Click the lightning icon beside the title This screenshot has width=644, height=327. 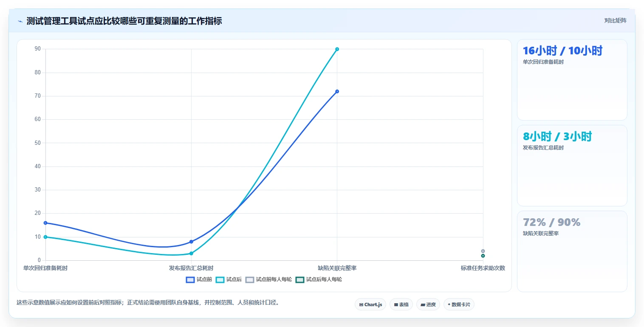tap(20, 21)
